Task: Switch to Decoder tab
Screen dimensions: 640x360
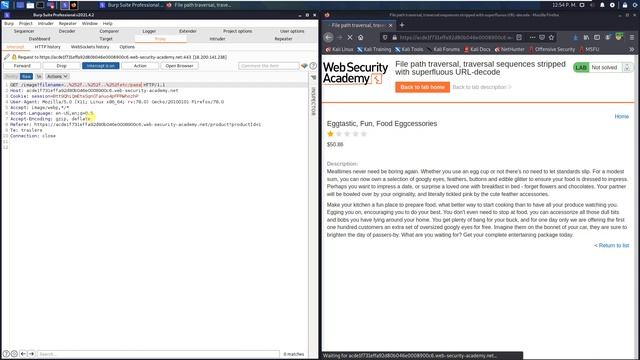Action: tap(67, 31)
